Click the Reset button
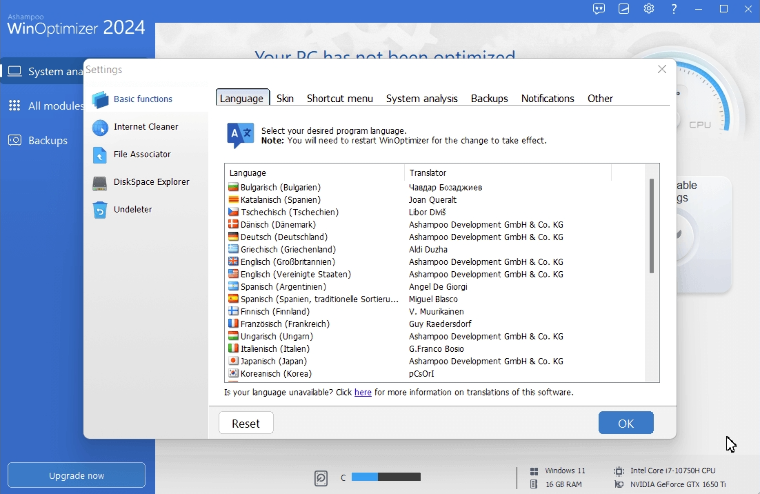This screenshot has height=494, width=760. (246, 423)
